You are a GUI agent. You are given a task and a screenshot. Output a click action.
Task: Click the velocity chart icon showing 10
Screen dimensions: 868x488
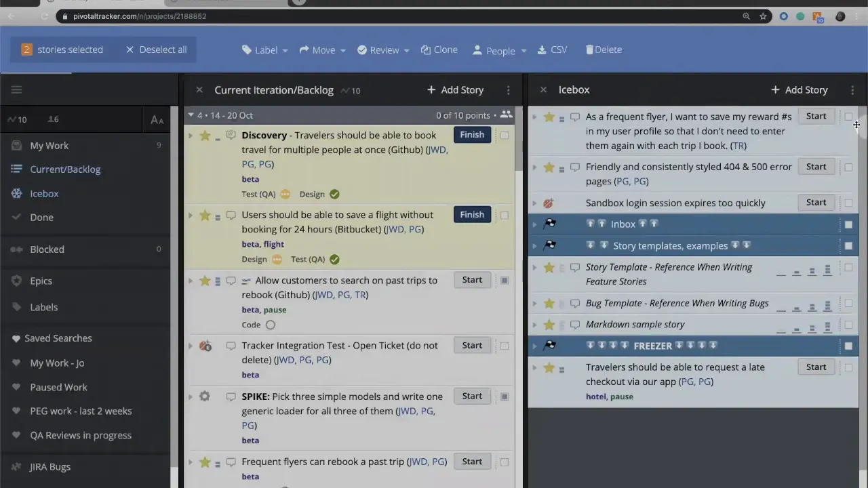tap(17, 119)
